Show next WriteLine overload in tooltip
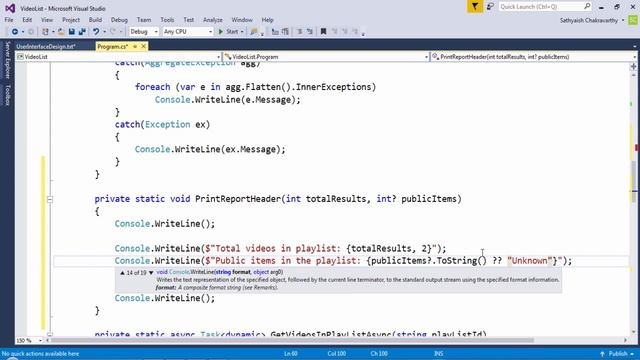The image size is (640, 360). pyautogui.click(x=151, y=273)
